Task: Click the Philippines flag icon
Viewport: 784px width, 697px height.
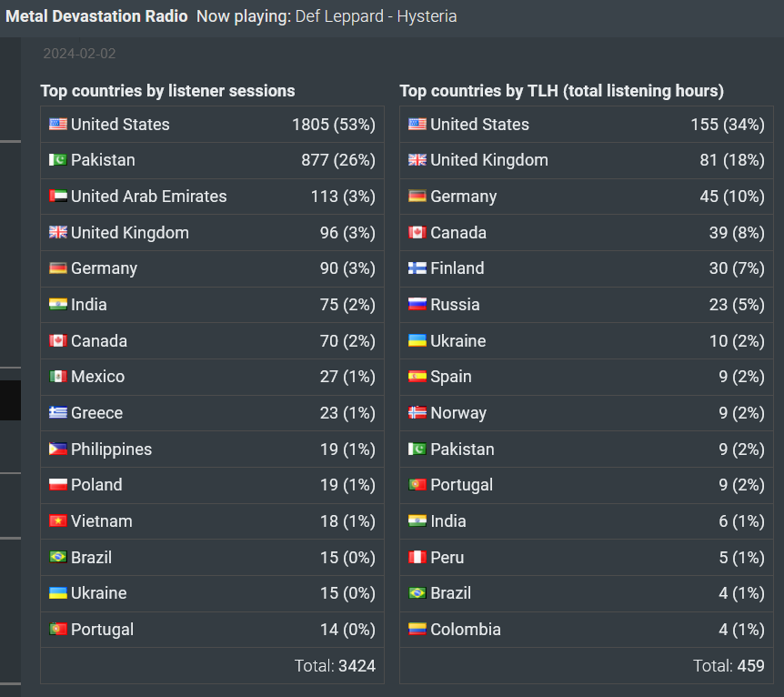Action: tap(58, 449)
